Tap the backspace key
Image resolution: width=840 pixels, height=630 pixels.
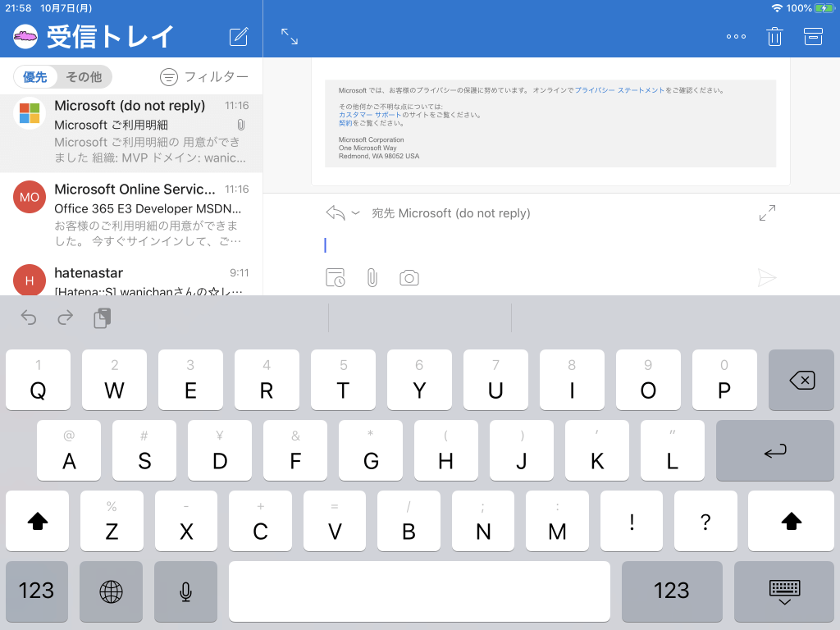(x=801, y=380)
